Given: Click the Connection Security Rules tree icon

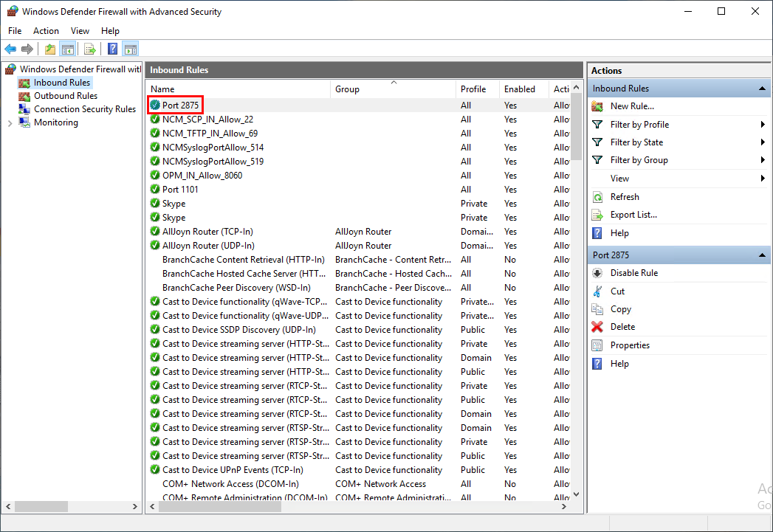Looking at the screenshot, I should [24, 109].
